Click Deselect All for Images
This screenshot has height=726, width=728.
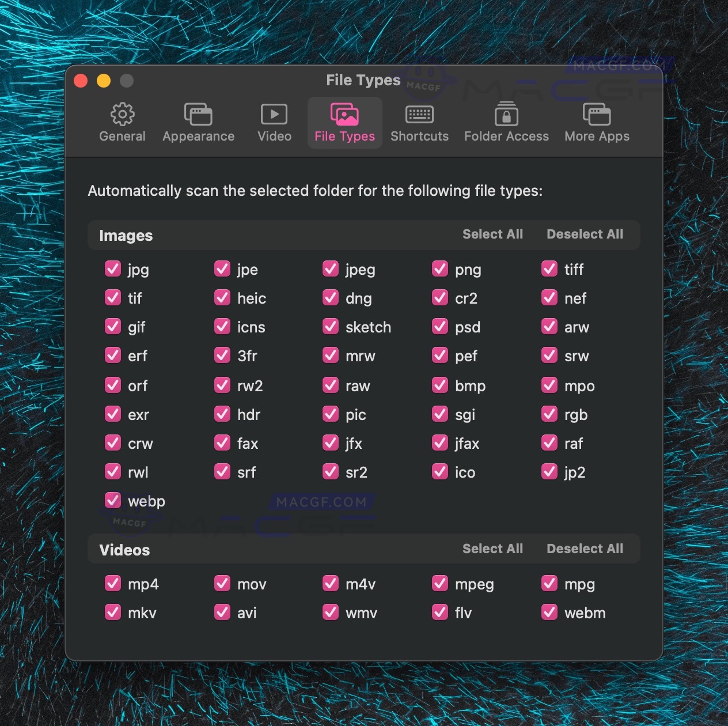(585, 234)
